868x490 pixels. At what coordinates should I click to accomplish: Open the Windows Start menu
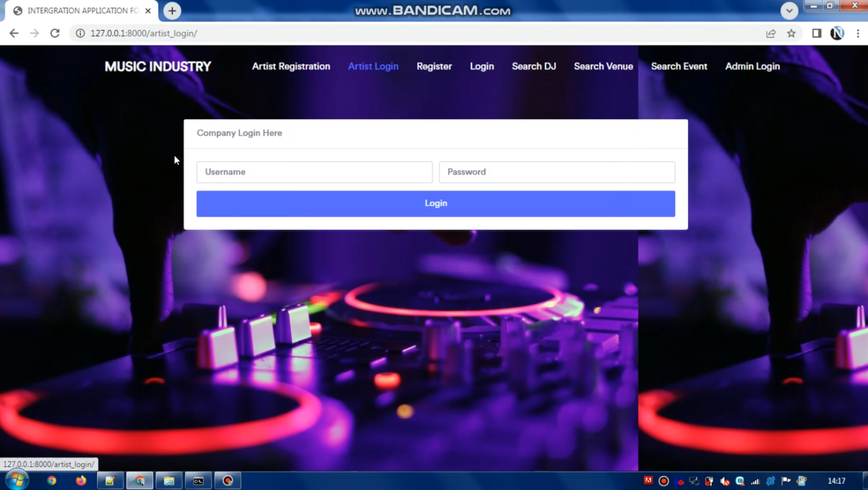pos(17,480)
